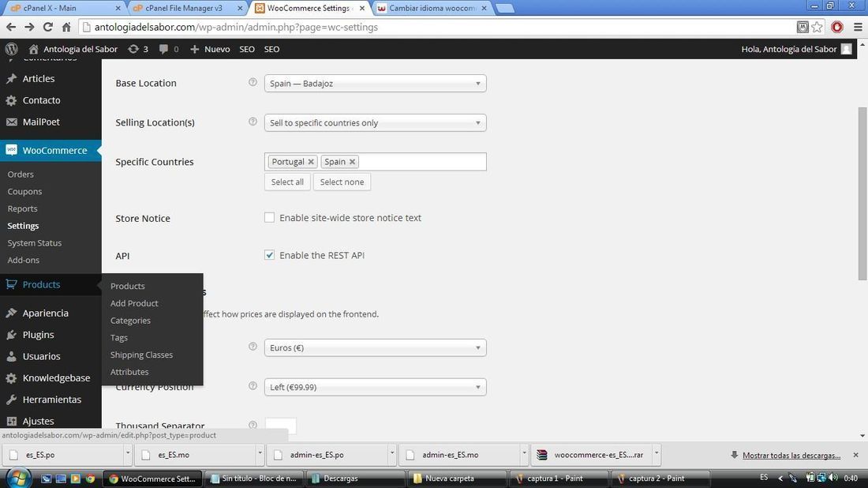
Task: Click Antologia del Sabor site link
Action: coord(73,49)
